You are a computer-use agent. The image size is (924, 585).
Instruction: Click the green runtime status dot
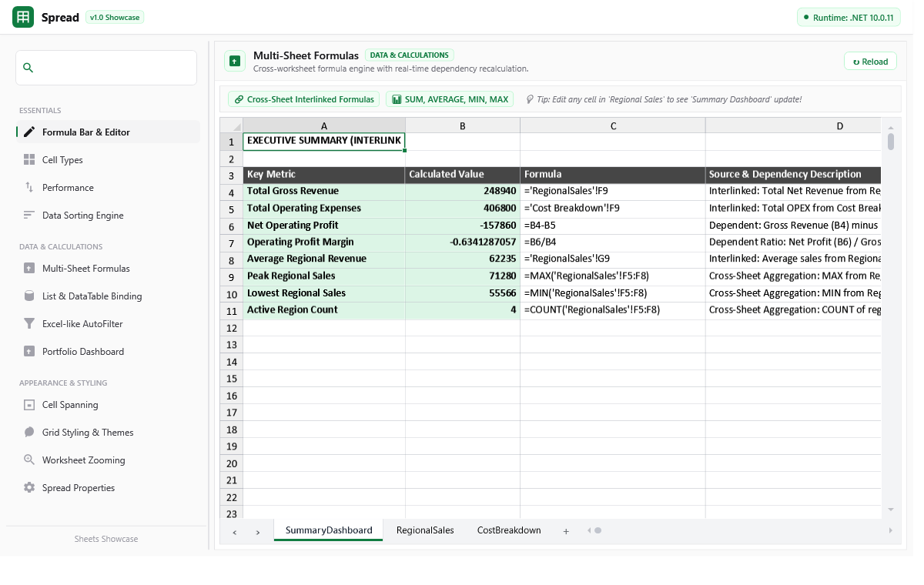coord(805,17)
